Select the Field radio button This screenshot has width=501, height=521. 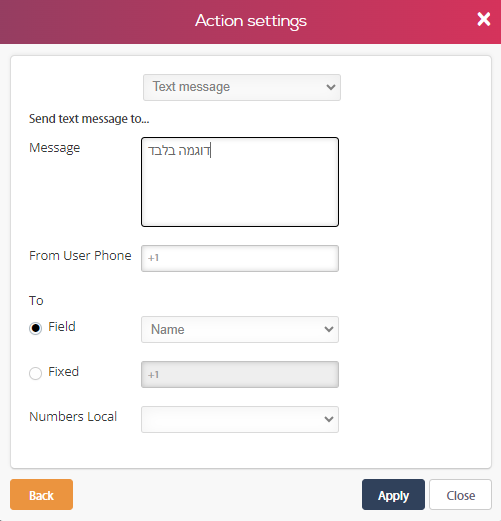click(x=35, y=328)
